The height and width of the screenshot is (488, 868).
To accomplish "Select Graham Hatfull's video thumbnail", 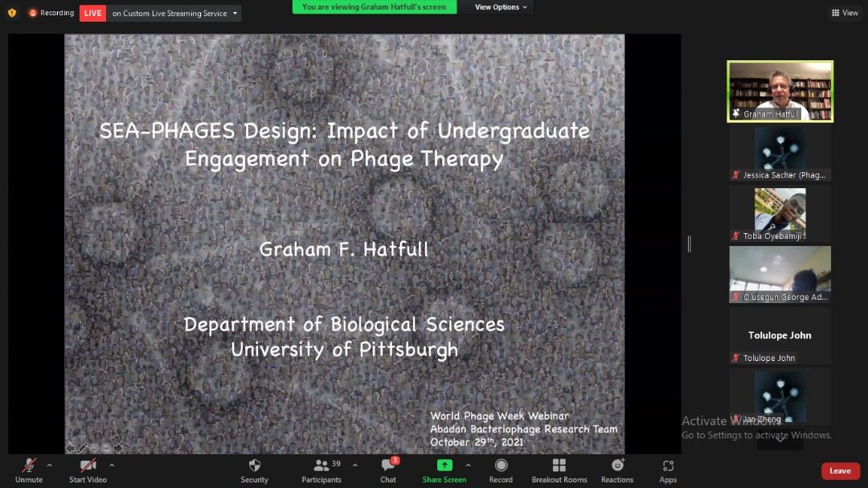I will point(780,92).
